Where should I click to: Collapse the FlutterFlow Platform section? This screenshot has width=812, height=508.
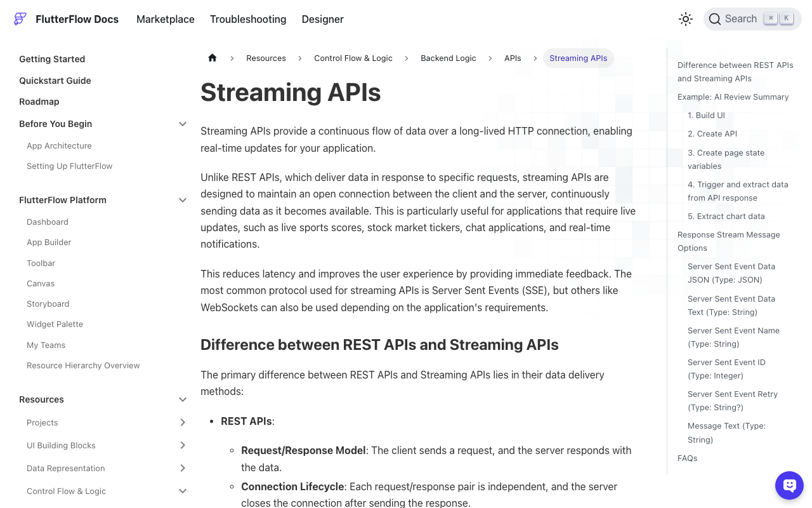pyautogui.click(x=183, y=200)
